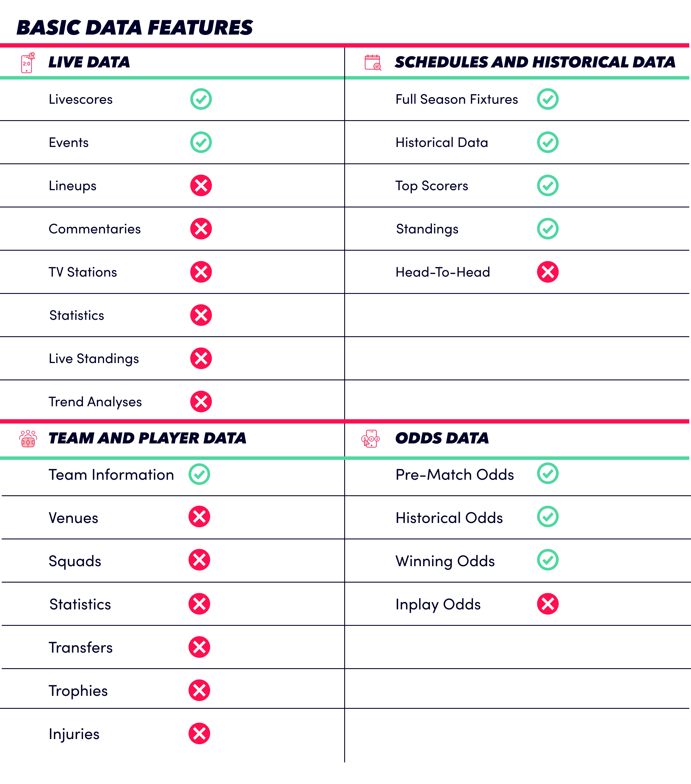Click the Live Data phone score icon
Image resolution: width=691 pixels, height=784 pixels.
point(28,63)
